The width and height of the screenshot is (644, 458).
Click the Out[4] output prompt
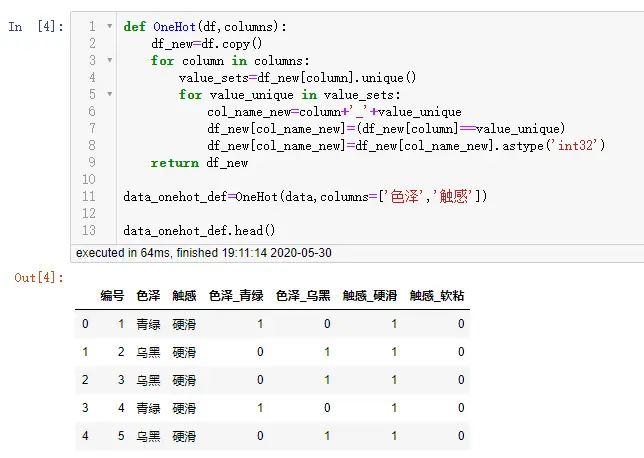(39, 277)
